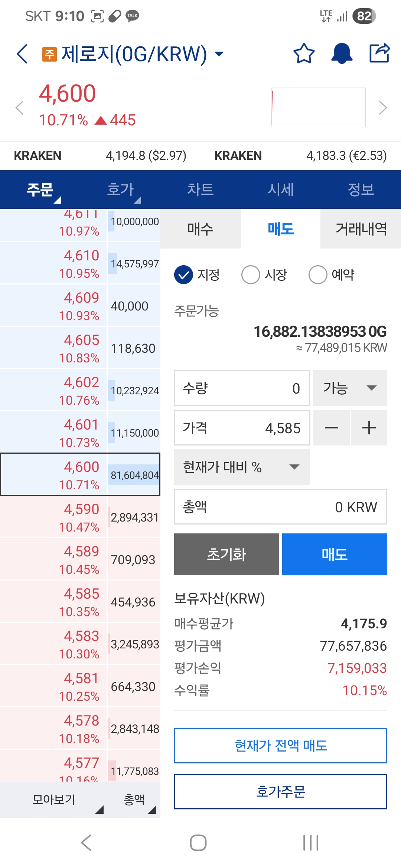
Task: Switch to the 차트 tab
Action: 200,190
